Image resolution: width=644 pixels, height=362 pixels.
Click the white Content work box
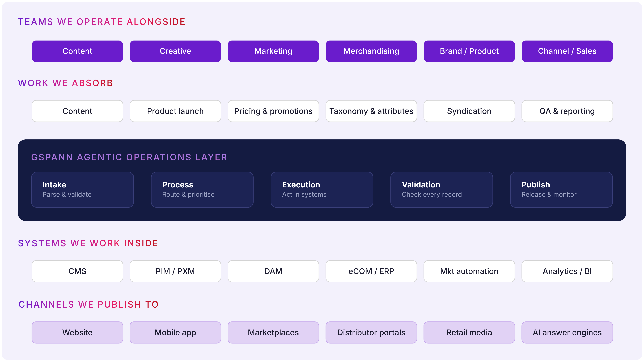pos(77,111)
